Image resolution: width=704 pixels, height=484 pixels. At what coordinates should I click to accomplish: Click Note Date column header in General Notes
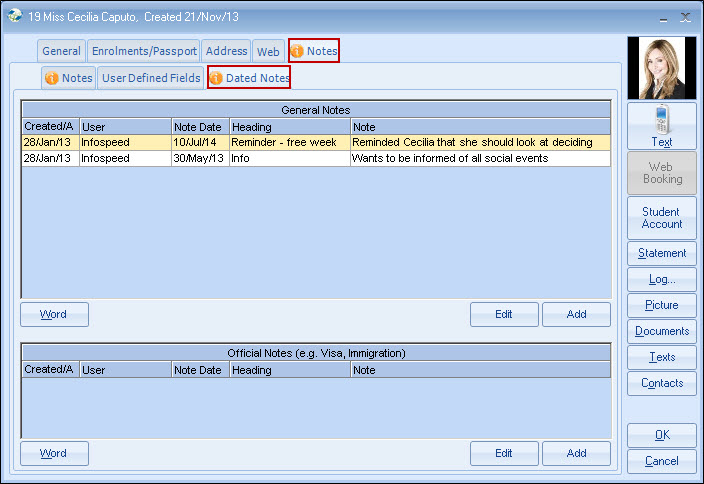tap(199, 127)
